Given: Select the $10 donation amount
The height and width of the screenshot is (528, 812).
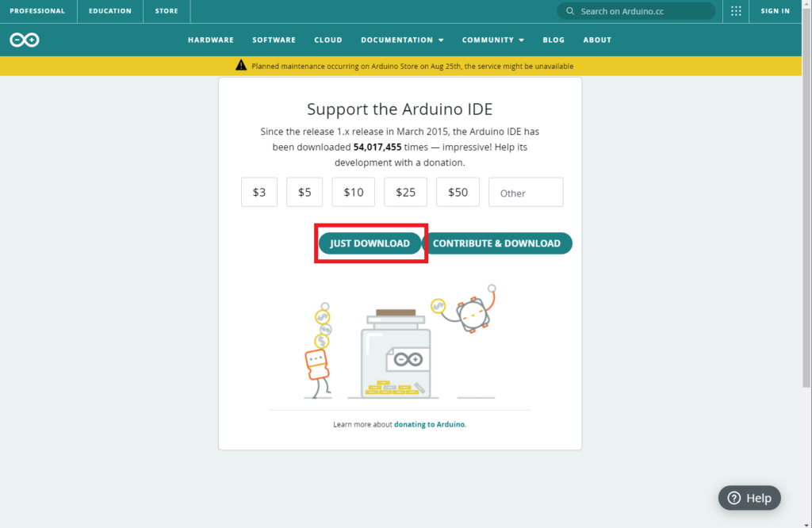Looking at the screenshot, I should tap(353, 192).
